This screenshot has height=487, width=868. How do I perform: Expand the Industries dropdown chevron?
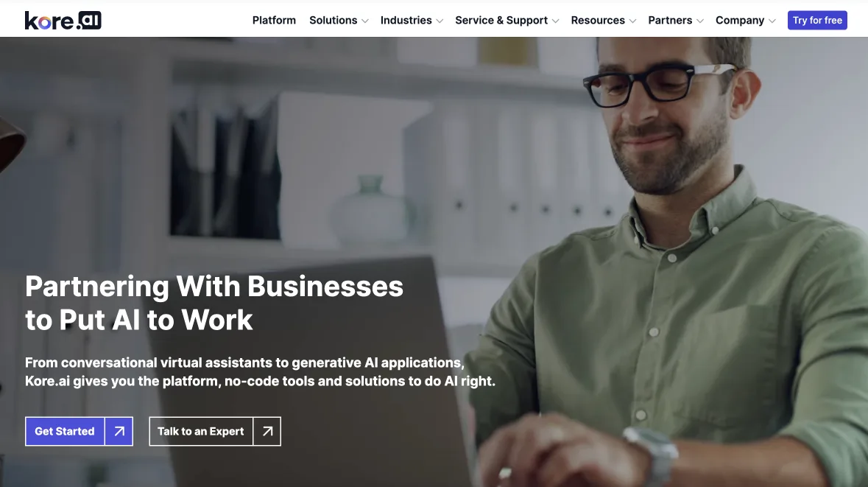coord(440,21)
